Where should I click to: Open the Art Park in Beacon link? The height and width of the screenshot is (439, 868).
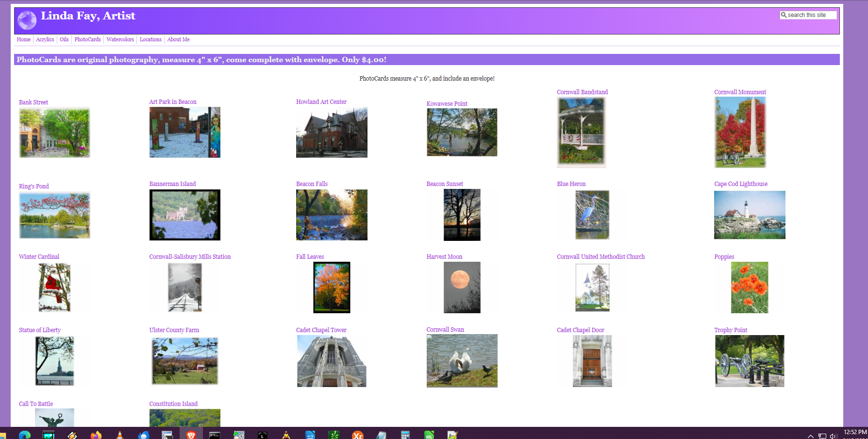tap(173, 102)
